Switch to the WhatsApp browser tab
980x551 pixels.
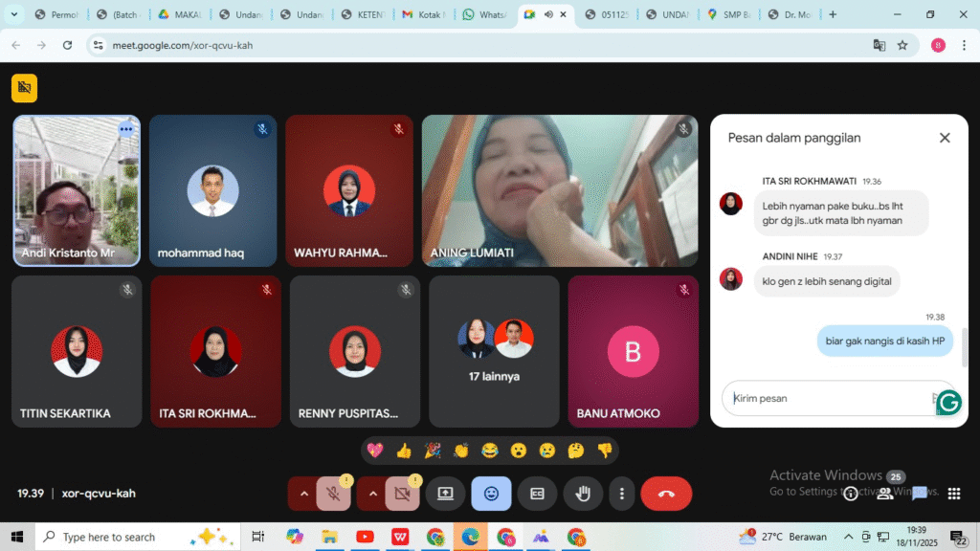click(x=486, y=15)
